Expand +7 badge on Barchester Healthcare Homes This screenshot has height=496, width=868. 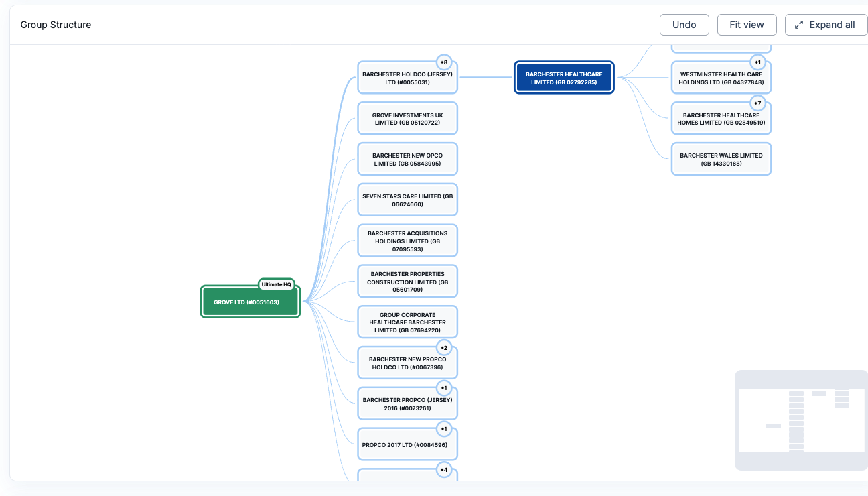(x=757, y=103)
